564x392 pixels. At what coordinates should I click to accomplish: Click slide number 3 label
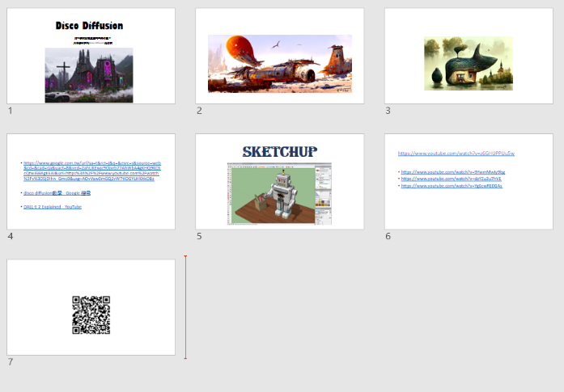(388, 111)
